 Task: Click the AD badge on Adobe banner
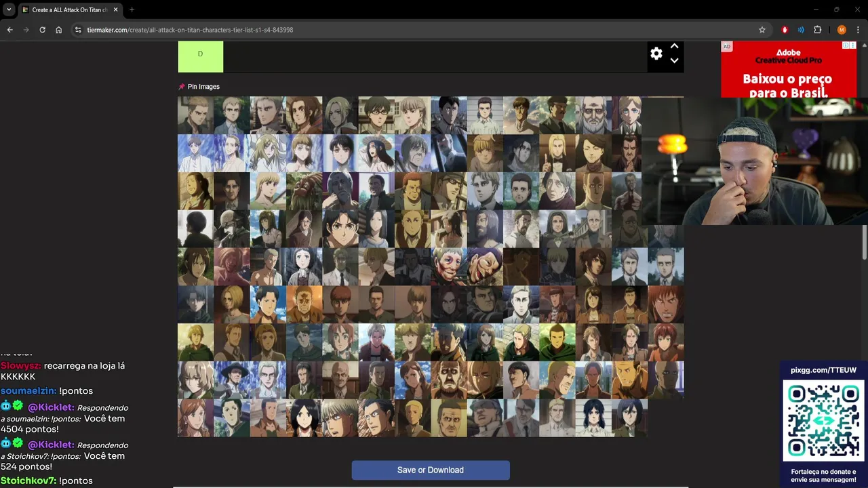(727, 47)
